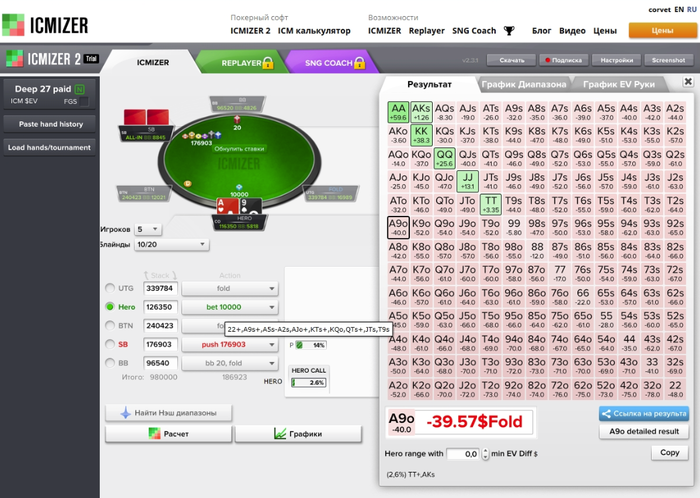Screen dimensions: 700x498
Task: Click the Подписка button
Action: click(x=563, y=60)
